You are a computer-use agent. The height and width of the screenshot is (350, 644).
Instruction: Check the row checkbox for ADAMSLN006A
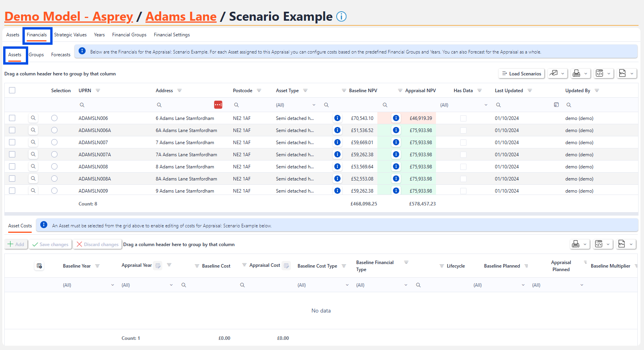12,130
